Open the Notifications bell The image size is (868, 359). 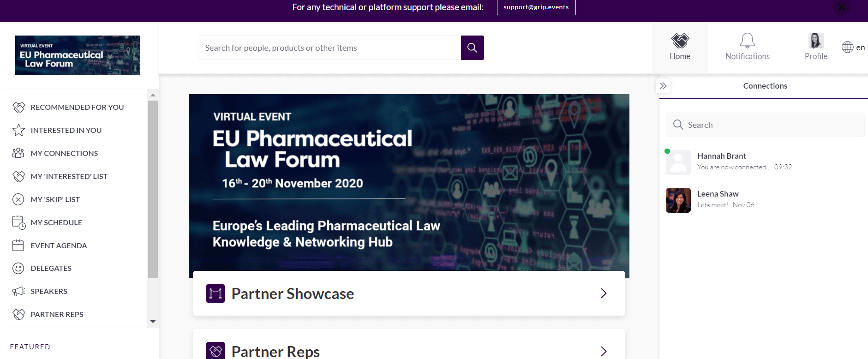click(x=747, y=41)
